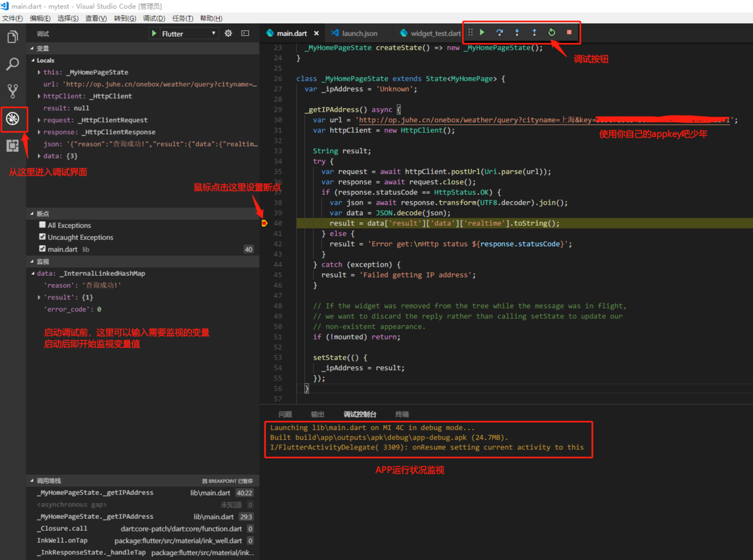Toggle the Uncaught Exceptions checkbox

(43, 237)
